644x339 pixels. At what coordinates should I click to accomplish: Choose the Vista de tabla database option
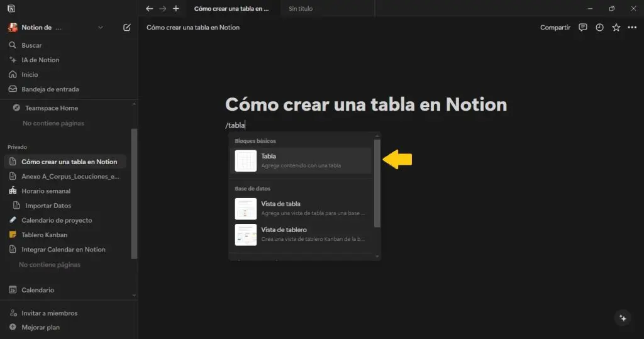pos(301,208)
